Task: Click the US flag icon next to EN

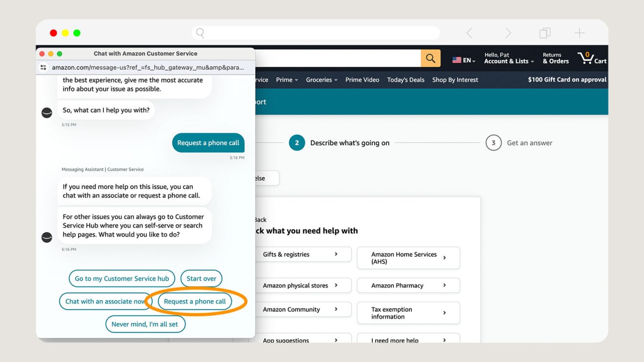Action: pyautogui.click(x=457, y=60)
